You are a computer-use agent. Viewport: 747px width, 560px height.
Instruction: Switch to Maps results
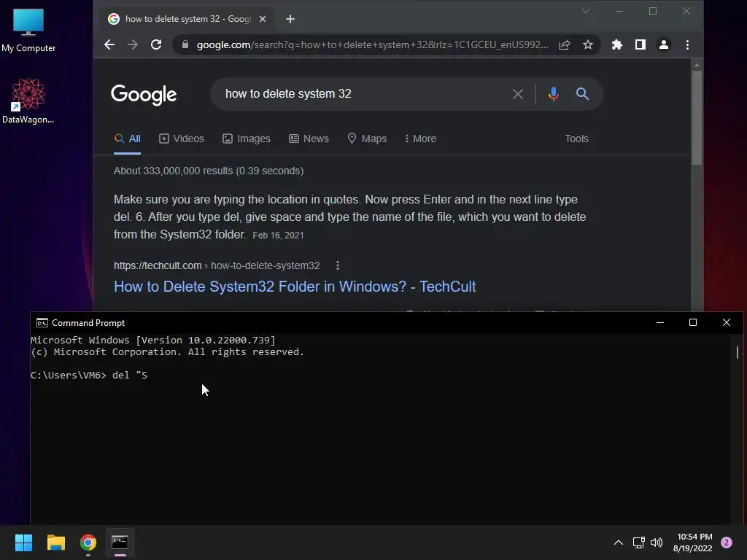tap(367, 139)
